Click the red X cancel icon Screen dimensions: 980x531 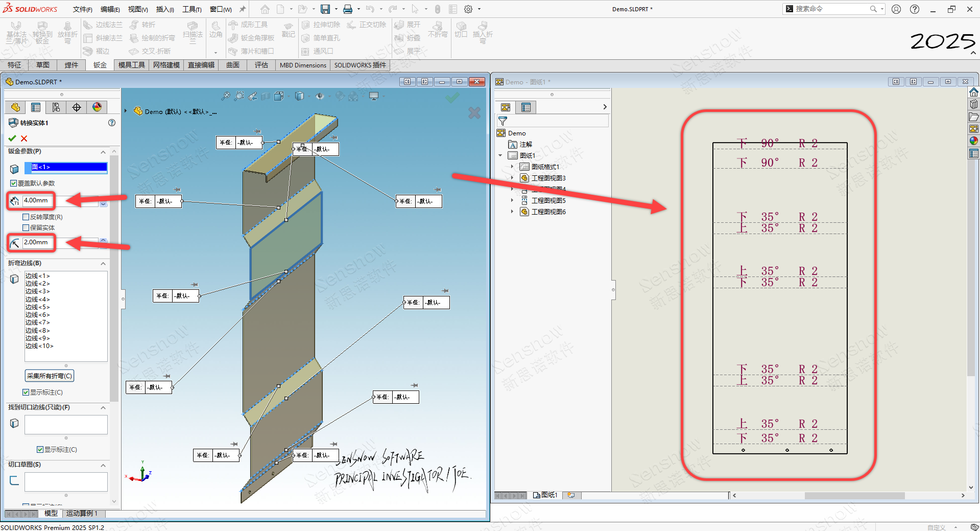tap(24, 138)
